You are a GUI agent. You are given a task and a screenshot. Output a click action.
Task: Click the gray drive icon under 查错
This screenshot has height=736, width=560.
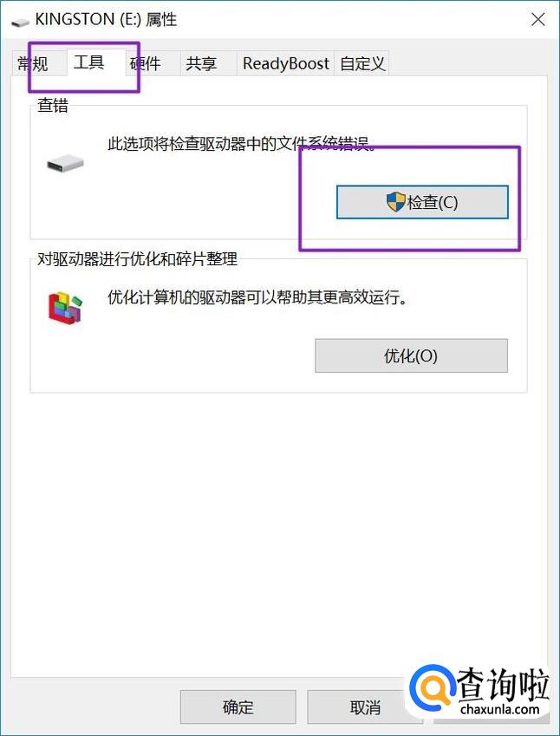[x=65, y=164]
